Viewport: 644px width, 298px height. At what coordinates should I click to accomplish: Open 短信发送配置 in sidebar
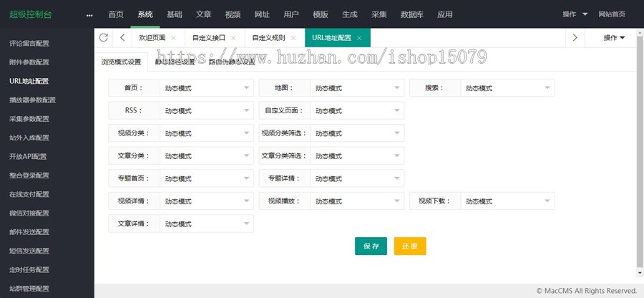(x=29, y=251)
